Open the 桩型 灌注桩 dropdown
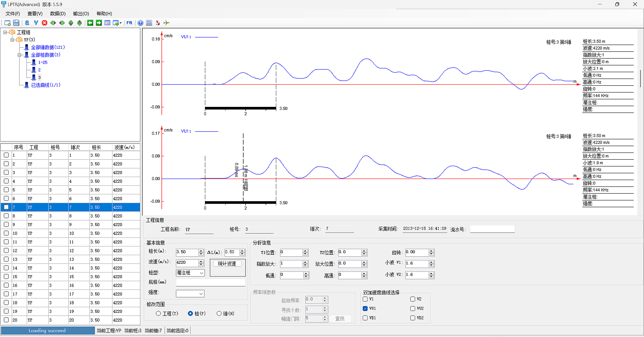Viewport: 644px width, 337px height. coord(190,273)
